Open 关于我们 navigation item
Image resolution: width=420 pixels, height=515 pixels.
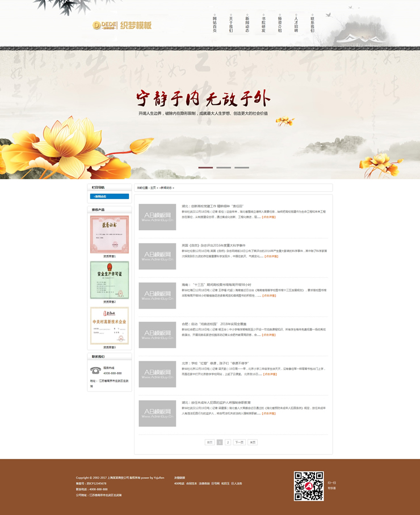[x=231, y=24]
